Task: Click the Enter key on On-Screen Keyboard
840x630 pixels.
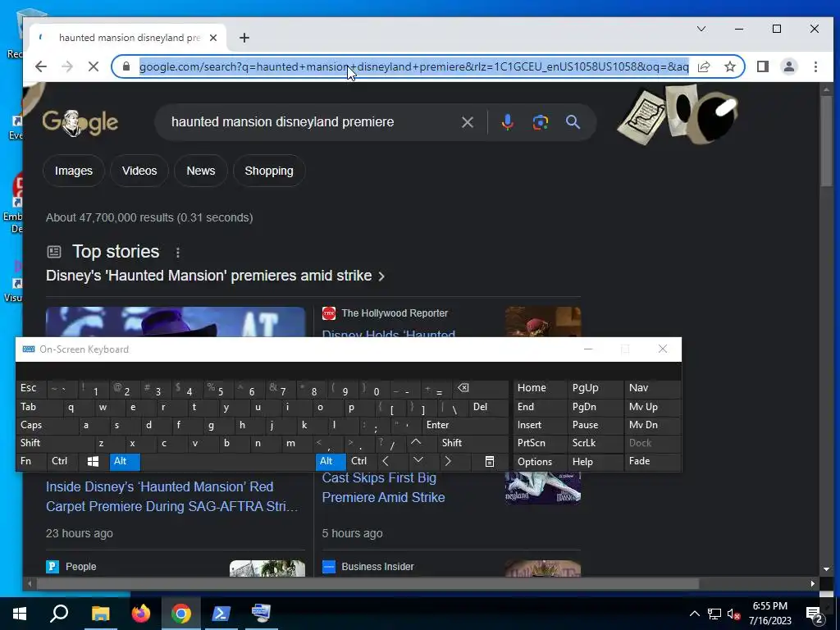Action: click(x=465, y=426)
